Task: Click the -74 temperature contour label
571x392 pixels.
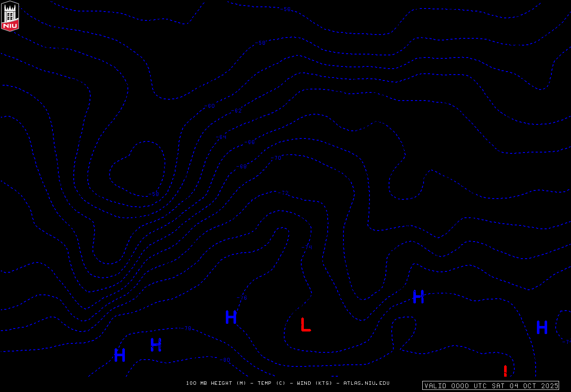Action: coord(307,247)
